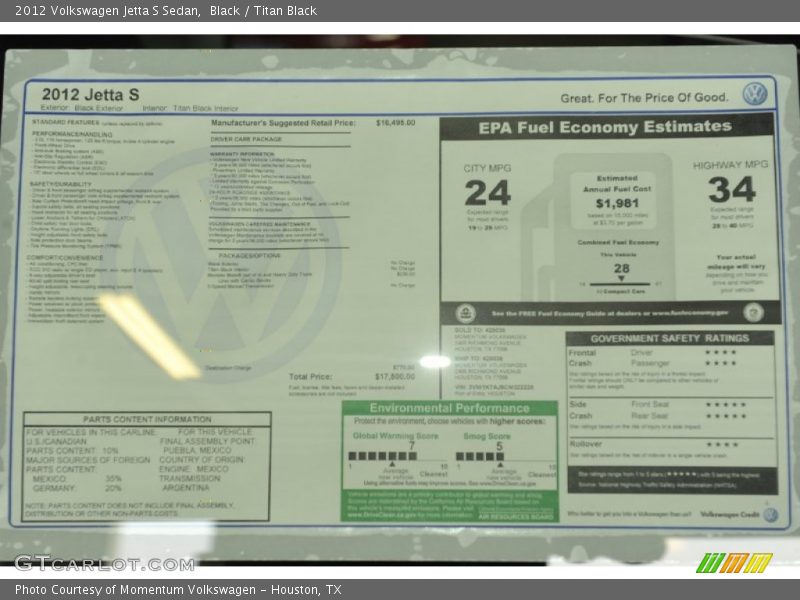The image size is (800, 600).
Task: Click the round seal right of fueleconomy.gov
Action: [x=753, y=312]
